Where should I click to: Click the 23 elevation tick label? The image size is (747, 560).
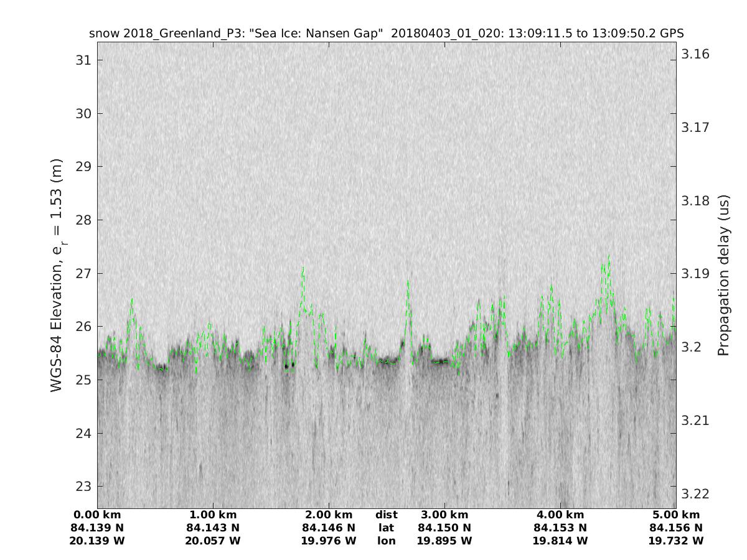click(x=82, y=487)
